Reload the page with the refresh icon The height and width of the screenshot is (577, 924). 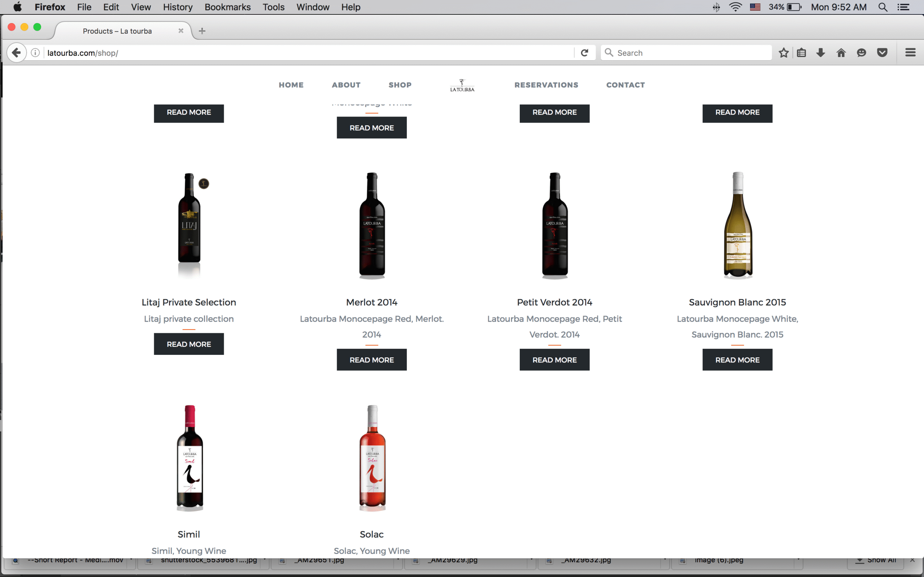click(x=584, y=53)
